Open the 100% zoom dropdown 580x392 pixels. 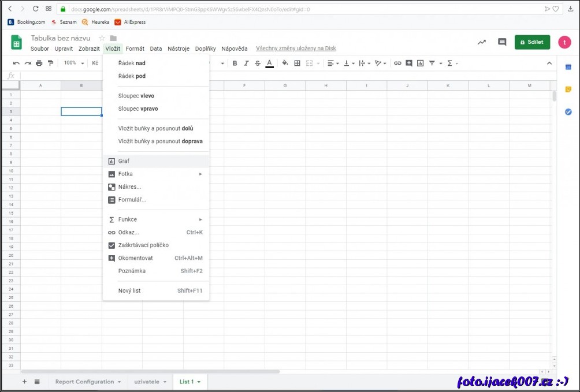pos(74,63)
